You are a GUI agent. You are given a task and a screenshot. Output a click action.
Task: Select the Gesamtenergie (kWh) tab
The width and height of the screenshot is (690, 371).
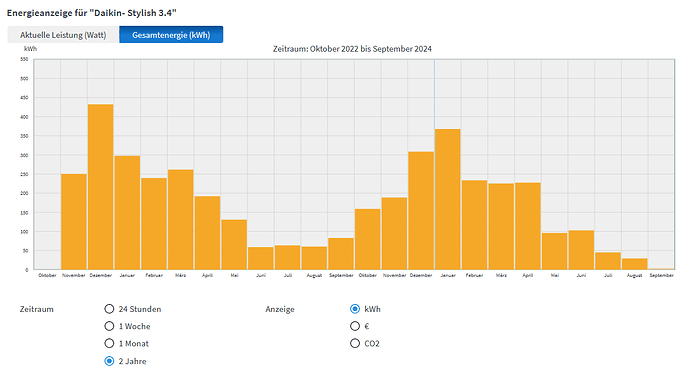point(171,35)
